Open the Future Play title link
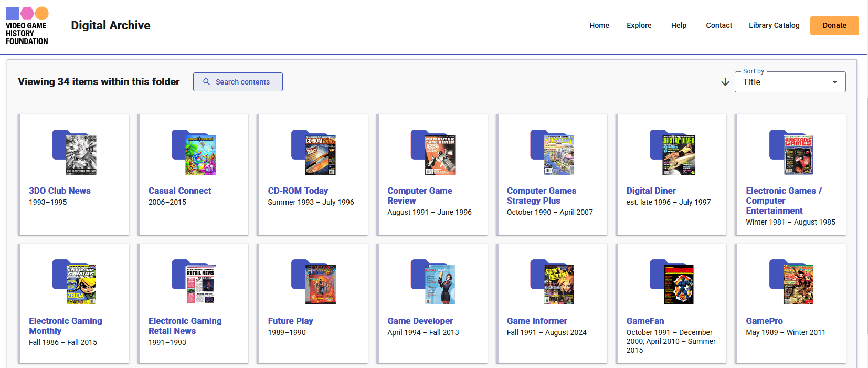The image size is (868, 368). (291, 321)
